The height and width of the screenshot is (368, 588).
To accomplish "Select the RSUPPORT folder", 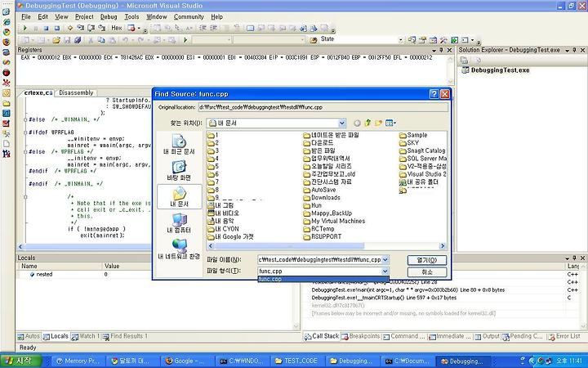I will pyautogui.click(x=323, y=237).
